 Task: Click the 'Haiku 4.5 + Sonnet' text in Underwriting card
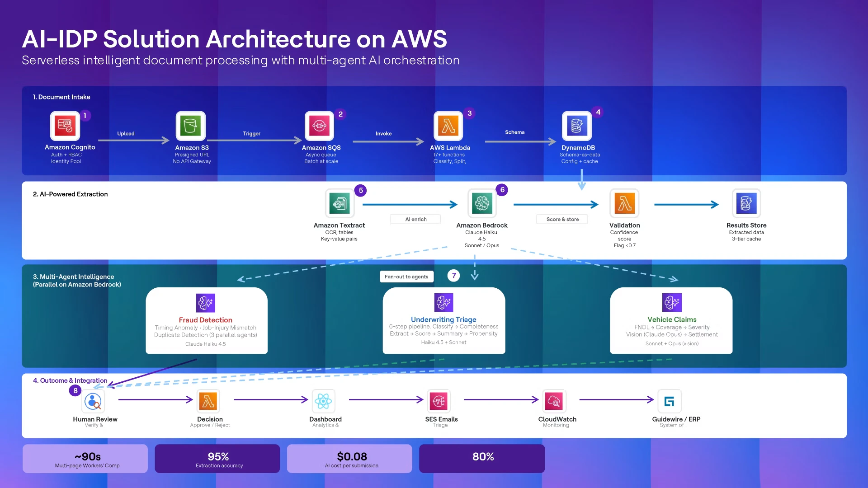click(443, 343)
